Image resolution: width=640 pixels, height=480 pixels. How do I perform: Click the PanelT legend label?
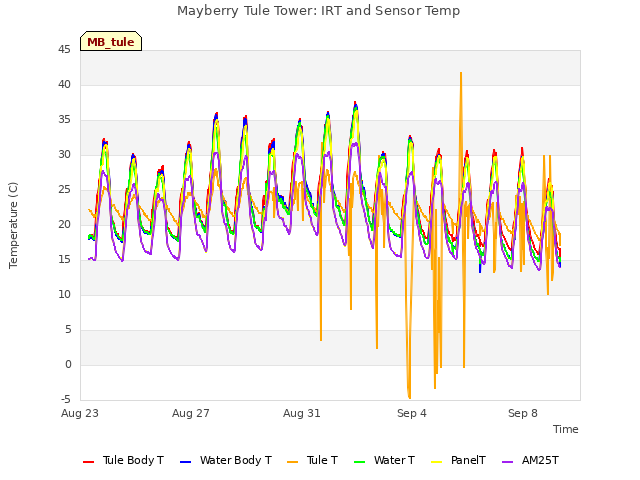pyautogui.click(x=468, y=460)
